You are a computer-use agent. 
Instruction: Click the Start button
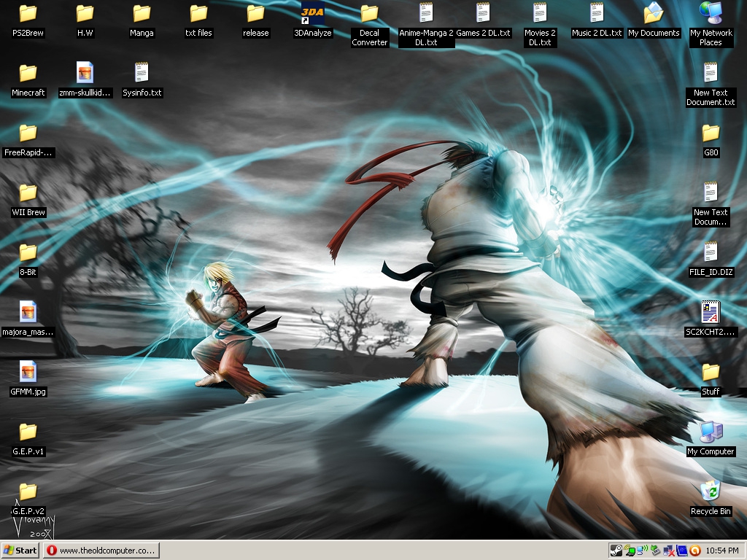tap(20, 551)
